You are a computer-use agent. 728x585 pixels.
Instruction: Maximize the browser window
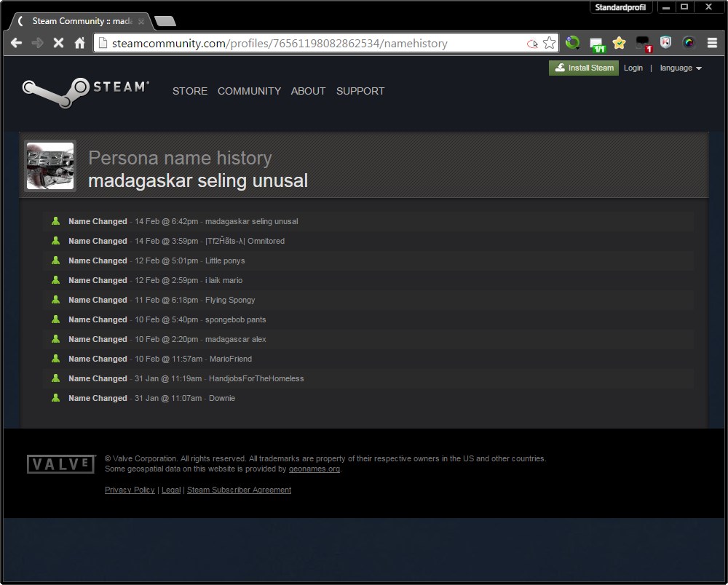tap(684, 7)
